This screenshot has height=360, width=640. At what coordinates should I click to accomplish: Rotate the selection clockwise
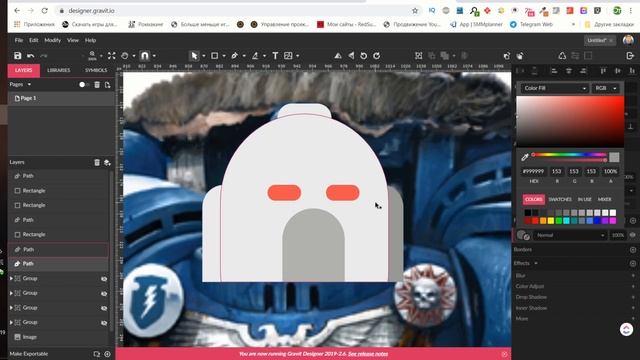click(376, 56)
